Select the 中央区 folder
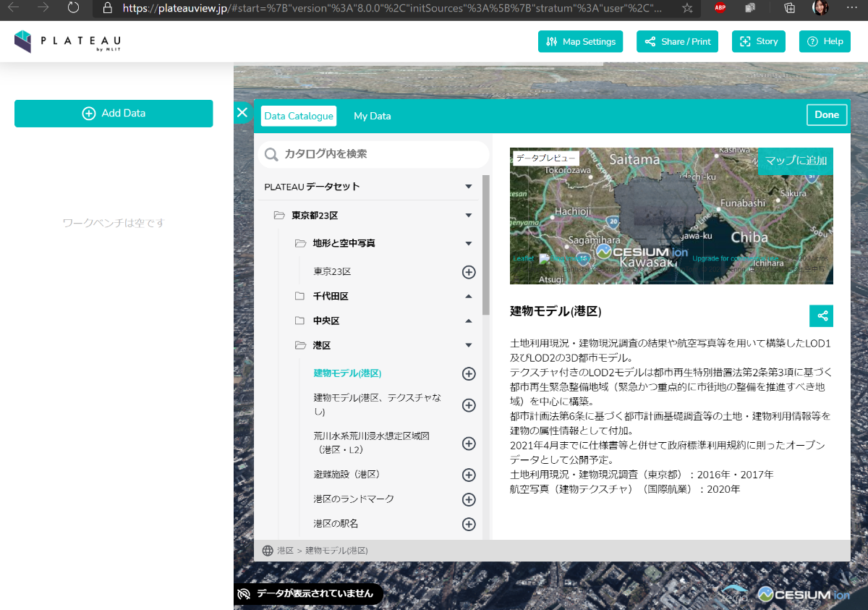Screen dimensions: 868x610 click(326, 321)
